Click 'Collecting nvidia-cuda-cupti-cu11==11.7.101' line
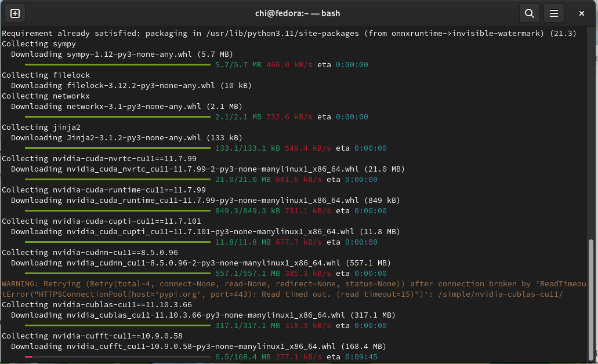The width and height of the screenshot is (598, 364). pos(102,221)
